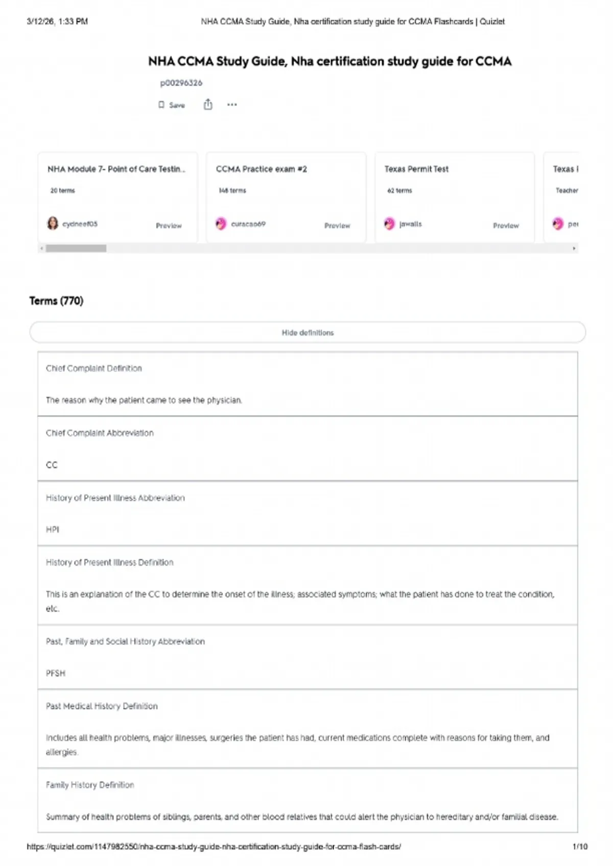Select the History of Present Illness Abbreviation card
This screenshot has width=613, height=868.
308,513
